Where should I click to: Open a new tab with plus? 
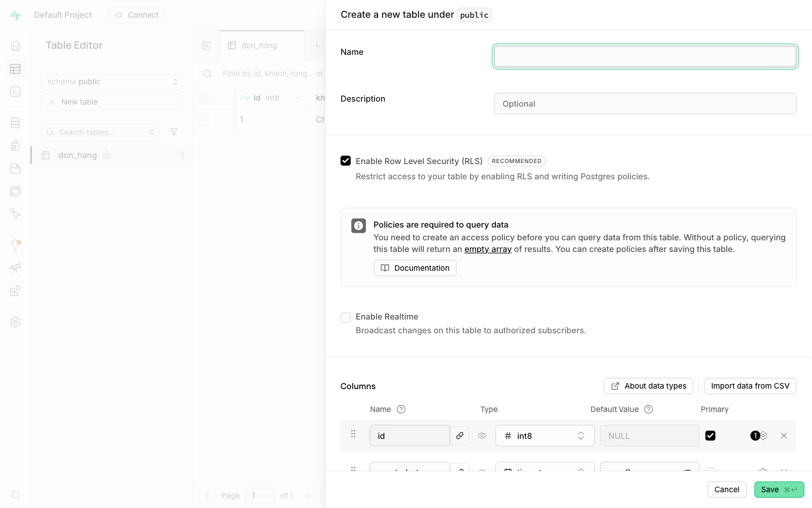[317, 46]
